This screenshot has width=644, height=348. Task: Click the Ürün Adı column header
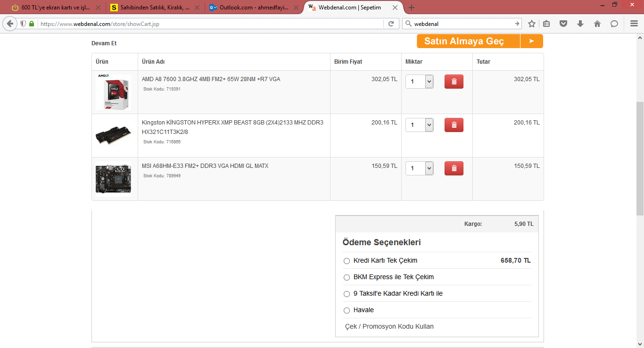(x=153, y=62)
